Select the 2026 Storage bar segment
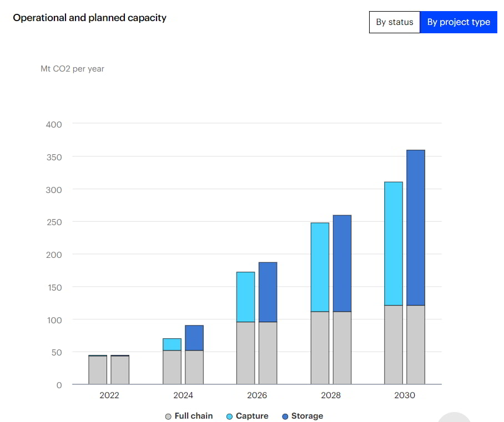The width and height of the screenshot is (504, 422). point(268,292)
